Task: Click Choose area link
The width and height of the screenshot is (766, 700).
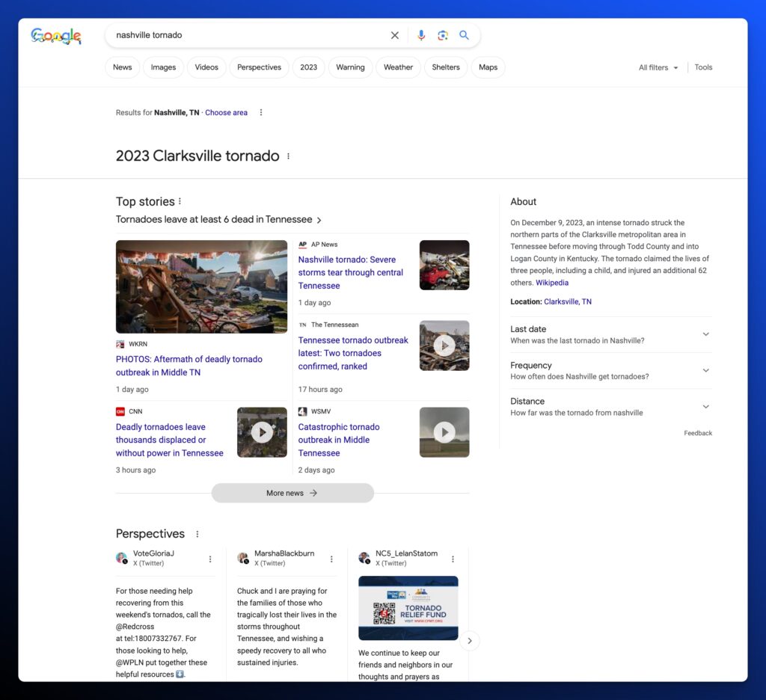Action: 226,112
